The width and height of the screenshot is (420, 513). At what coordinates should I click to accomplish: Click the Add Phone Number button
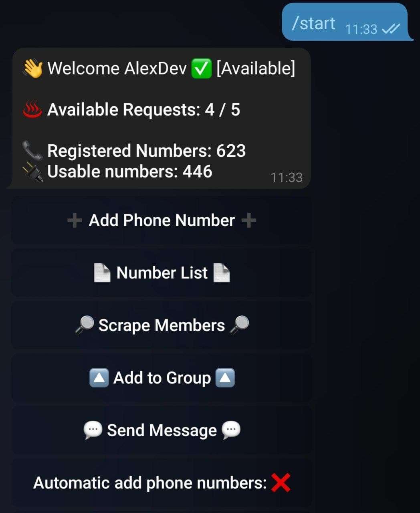coord(162,220)
